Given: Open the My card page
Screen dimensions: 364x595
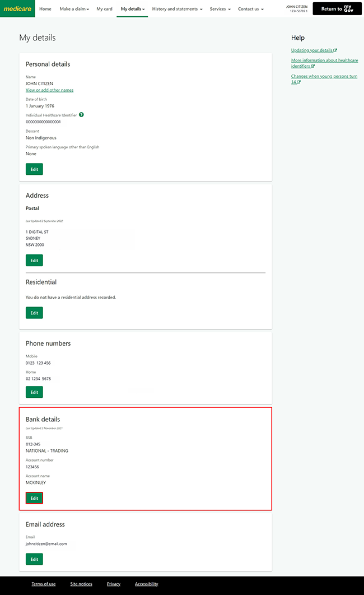Looking at the screenshot, I should pos(104,9).
